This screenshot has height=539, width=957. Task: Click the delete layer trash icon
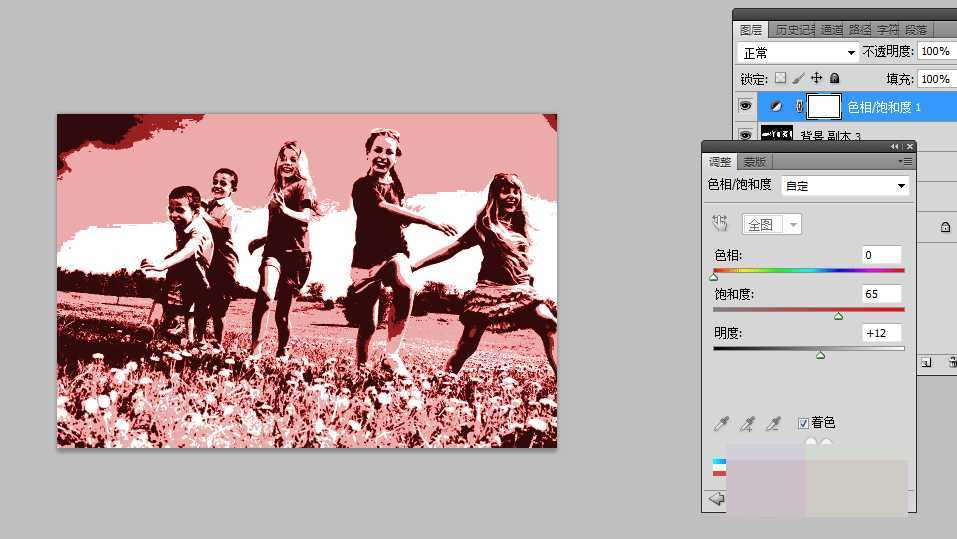(x=953, y=362)
